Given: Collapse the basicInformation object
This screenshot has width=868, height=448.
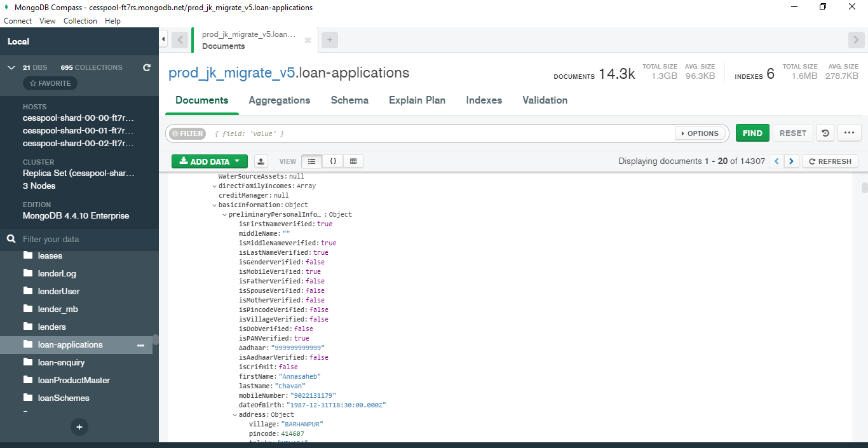Looking at the screenshot, I should 215,205.
